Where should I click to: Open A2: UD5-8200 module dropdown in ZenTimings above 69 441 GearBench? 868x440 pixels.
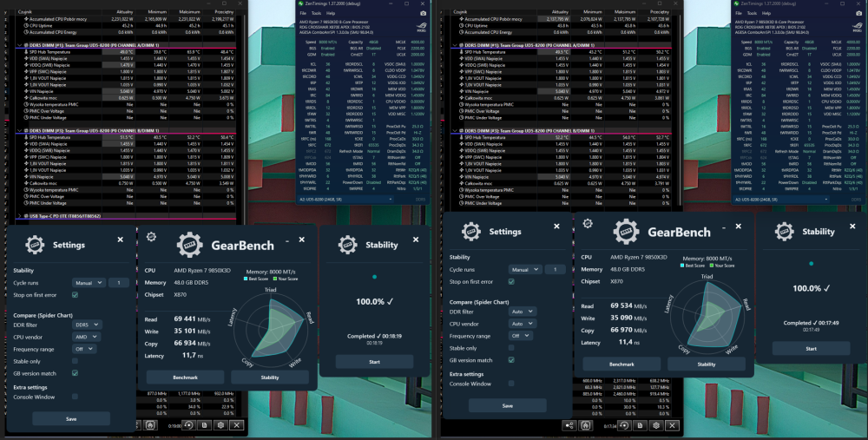pyautogui.click(x=346, y=200)
